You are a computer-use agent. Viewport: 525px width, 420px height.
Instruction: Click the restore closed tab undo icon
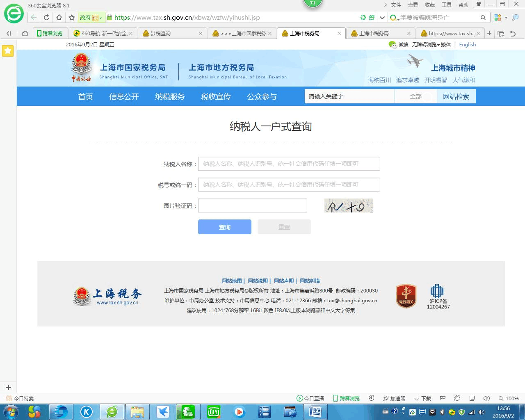(x=513, y=34)
